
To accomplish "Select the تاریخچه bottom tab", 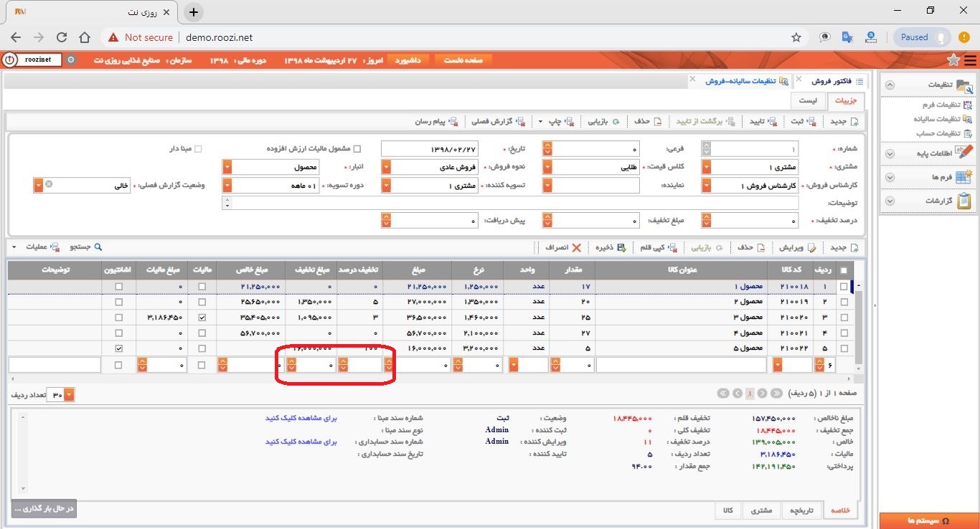I will click(x=801, y=510).
